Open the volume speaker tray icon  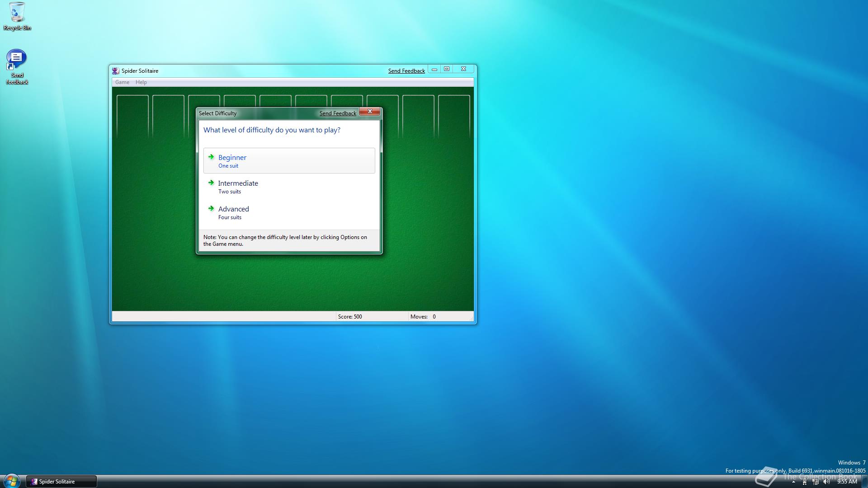[x=826, y=482]
